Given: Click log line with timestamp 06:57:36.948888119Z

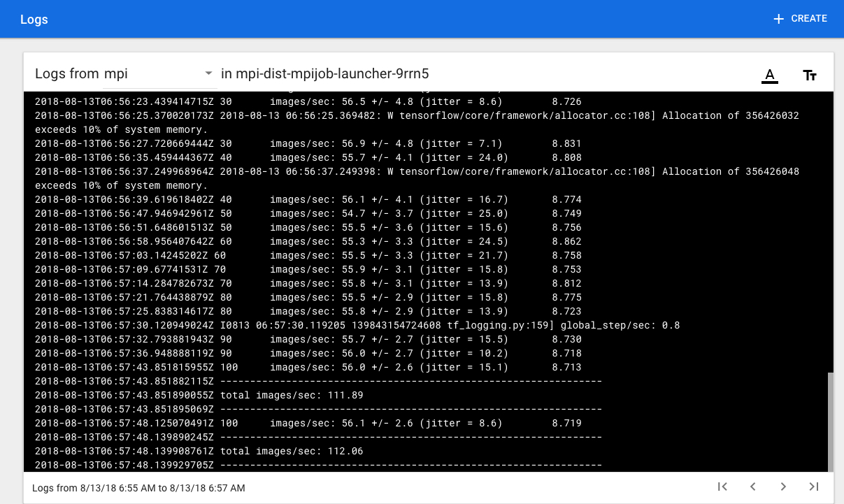Looking at the screenshot, I should point(308,353).
